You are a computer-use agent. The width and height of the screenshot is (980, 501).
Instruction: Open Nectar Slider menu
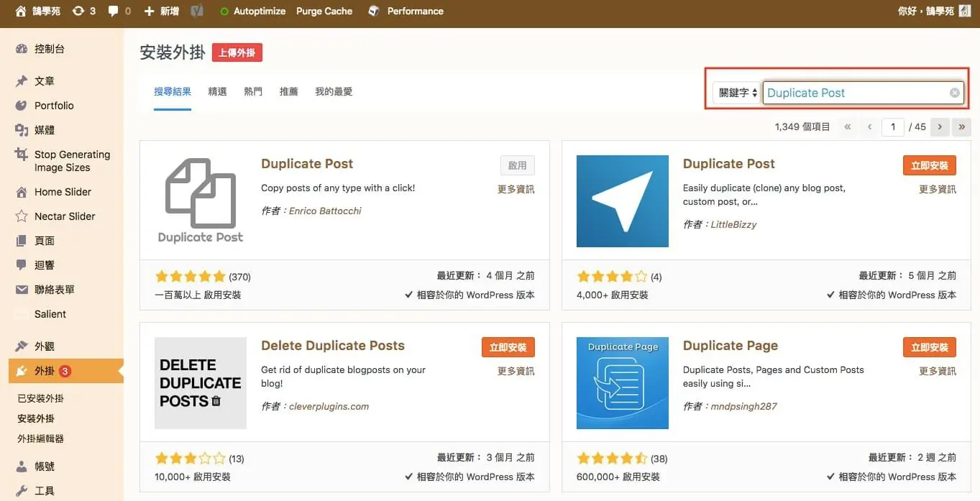(66, 216)
